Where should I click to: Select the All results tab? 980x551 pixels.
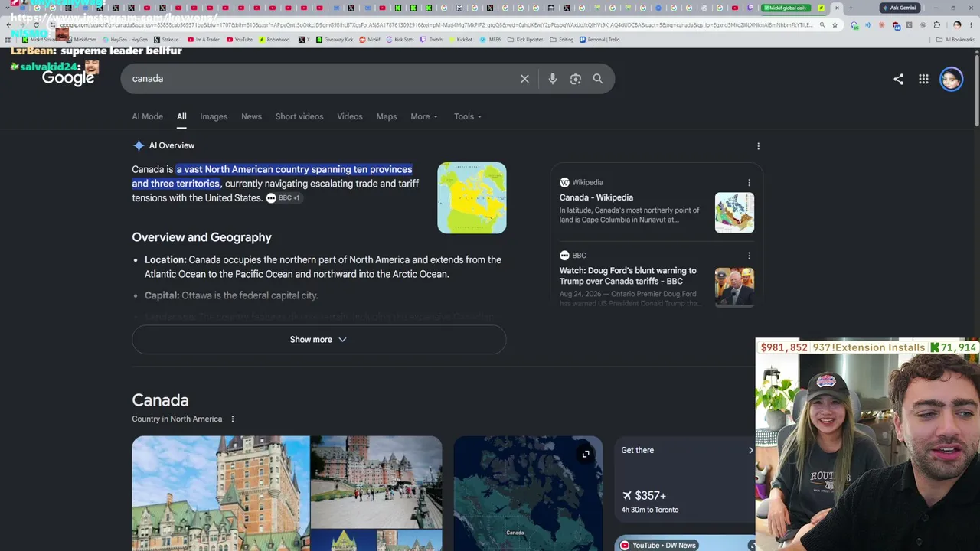pyautogui.click(x=181, y=117)
